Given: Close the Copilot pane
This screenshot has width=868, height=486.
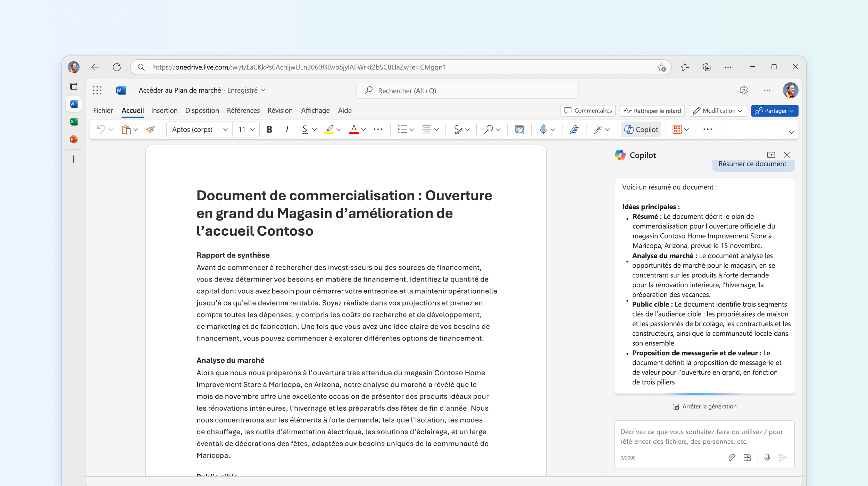Looking at the screenshot, I should [787, 155].
